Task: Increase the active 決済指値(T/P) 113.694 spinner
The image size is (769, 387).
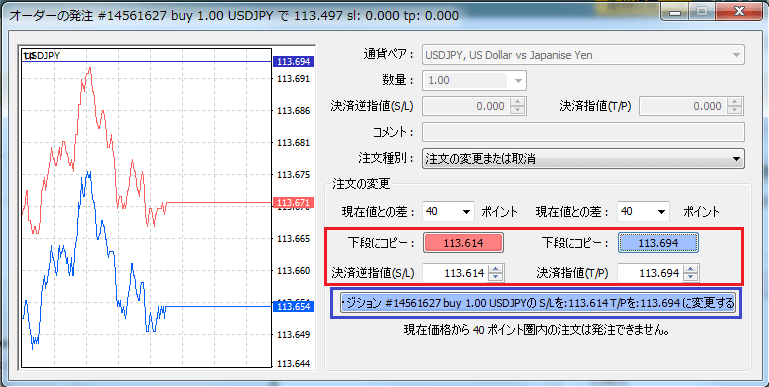Action: click(x=691, y=269)
